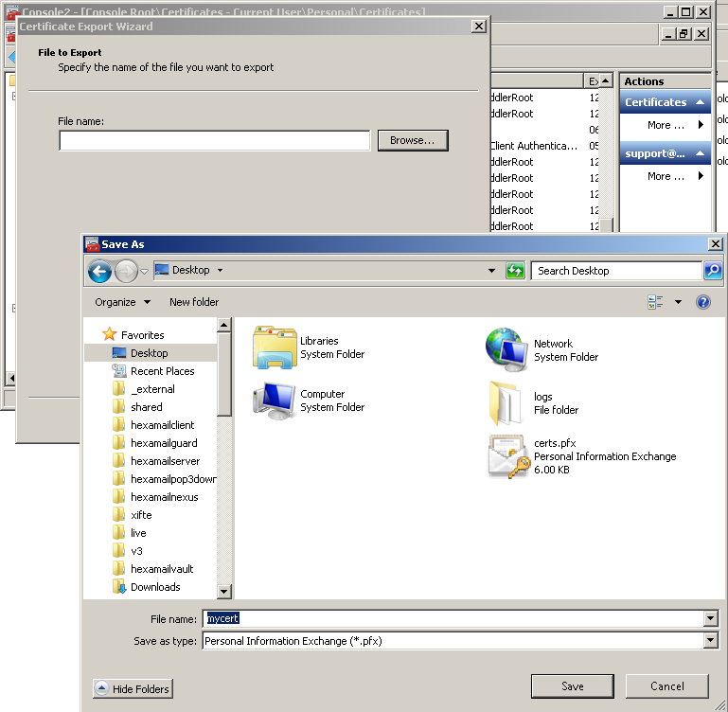Click the Save button
The height and width of the screenshot is (712, 728).
point(572,686)
